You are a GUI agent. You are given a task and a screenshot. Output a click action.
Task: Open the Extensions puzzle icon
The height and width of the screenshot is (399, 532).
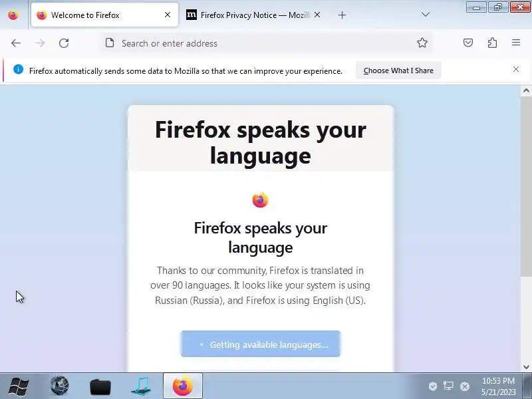[492, 43]
